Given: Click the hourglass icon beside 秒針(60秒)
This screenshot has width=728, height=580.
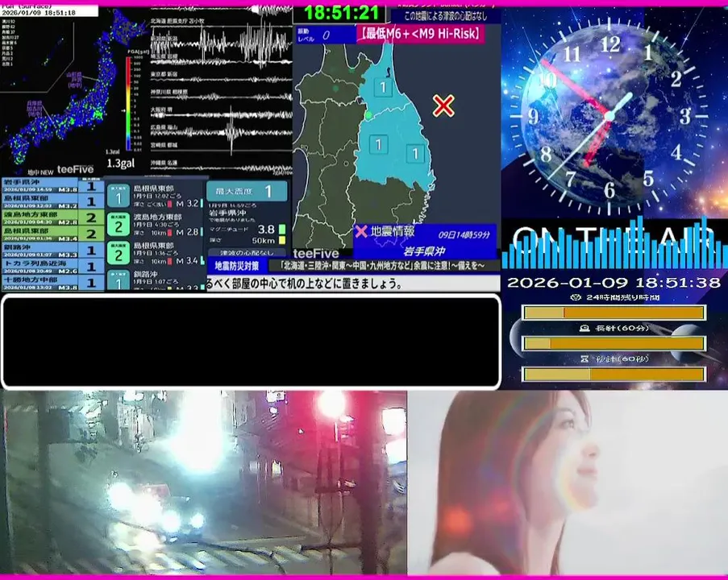Looking at the screenshot, I should (x=584, y=358).
